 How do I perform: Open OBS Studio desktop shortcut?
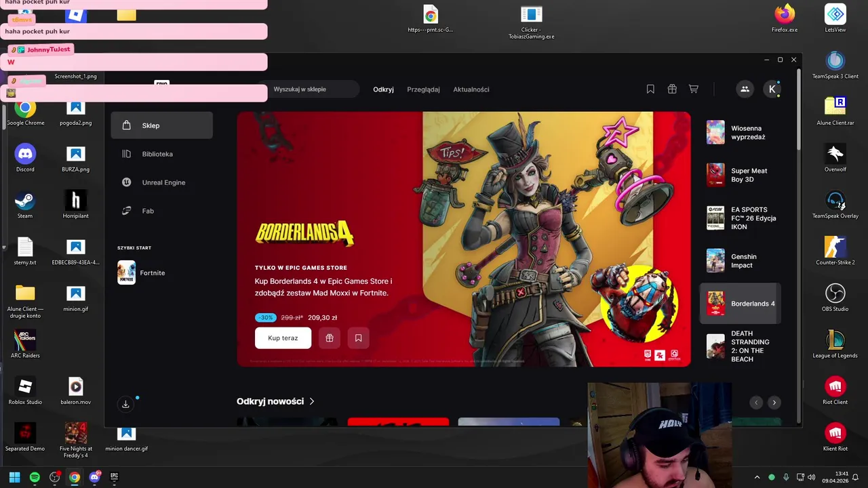tap(835, 298)
